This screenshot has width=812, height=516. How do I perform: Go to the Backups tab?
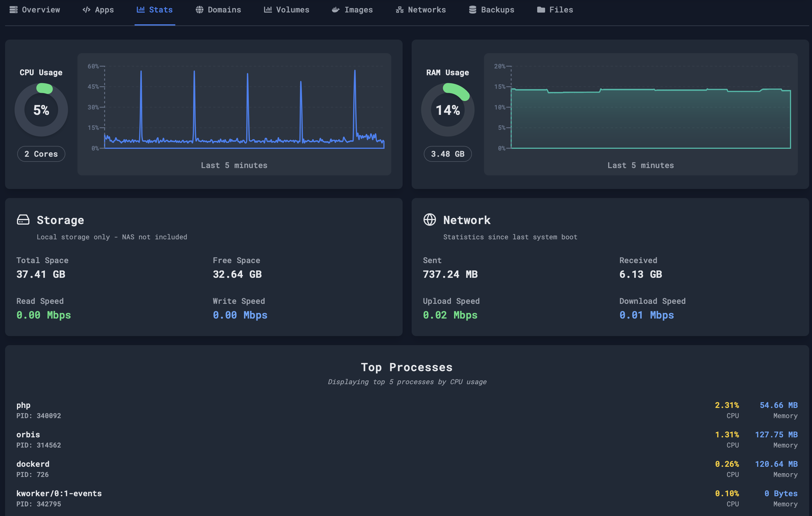492,10
